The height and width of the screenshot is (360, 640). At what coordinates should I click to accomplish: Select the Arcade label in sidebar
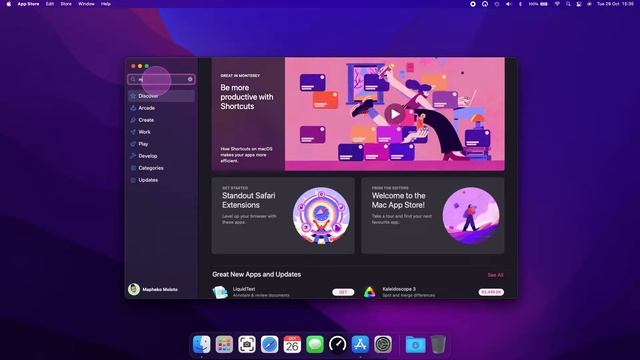(147, 108)
